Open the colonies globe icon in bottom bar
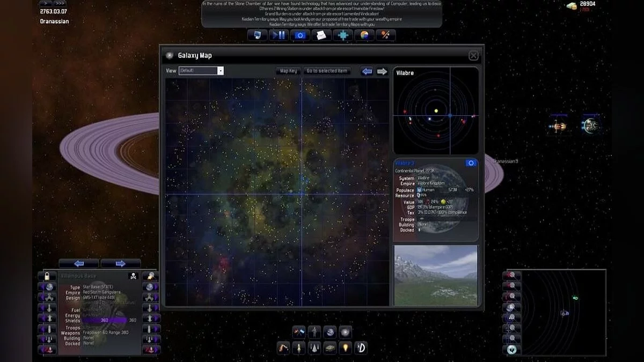Screen dimensions: 644x362 (x=330, y=331)
